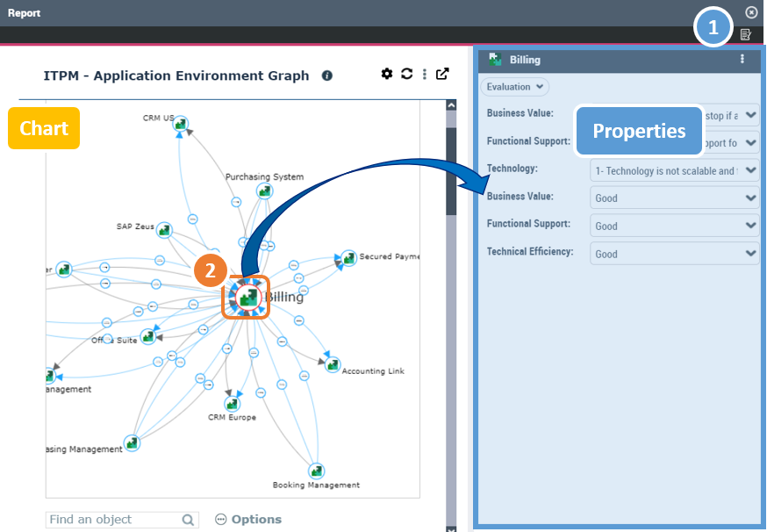Select the Billing node in the graph
This screenshot has width=767, height=532.
(246, 297)
